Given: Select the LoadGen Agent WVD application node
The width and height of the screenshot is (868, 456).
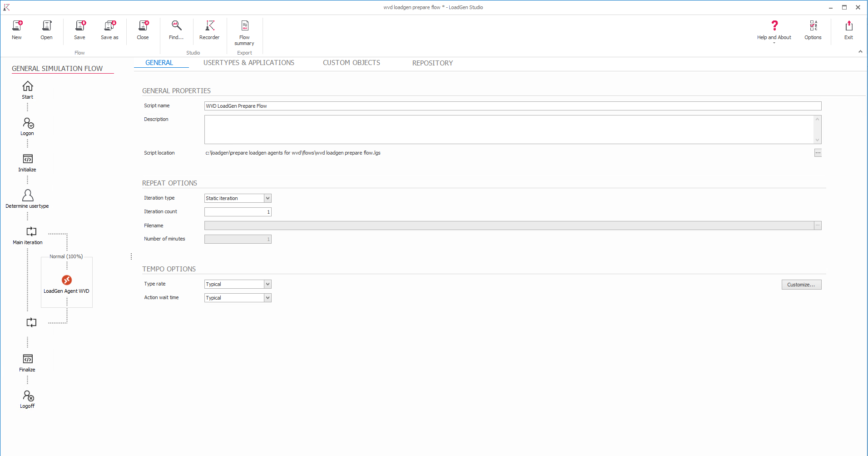Looking at the screenshot, I should 67,281.
